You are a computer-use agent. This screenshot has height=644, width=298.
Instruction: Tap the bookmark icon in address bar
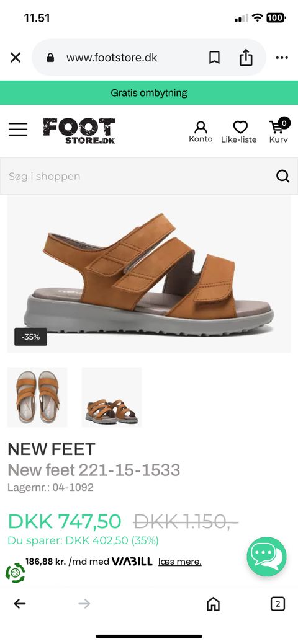point(214,58)
